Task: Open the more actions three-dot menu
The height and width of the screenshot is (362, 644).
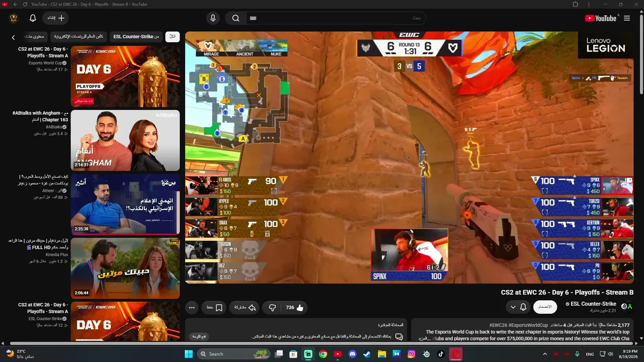Action: click(x=192, y=307)
